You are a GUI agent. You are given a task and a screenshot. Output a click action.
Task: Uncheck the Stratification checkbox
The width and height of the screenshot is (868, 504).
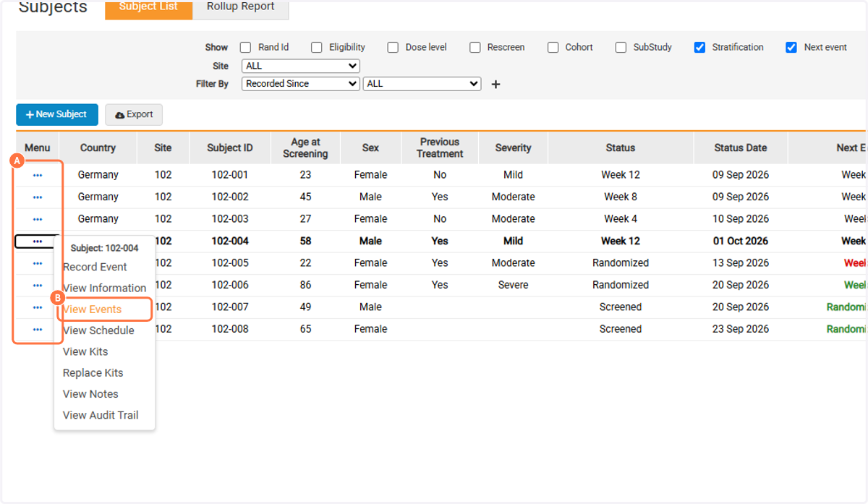(x=699, y=48)
